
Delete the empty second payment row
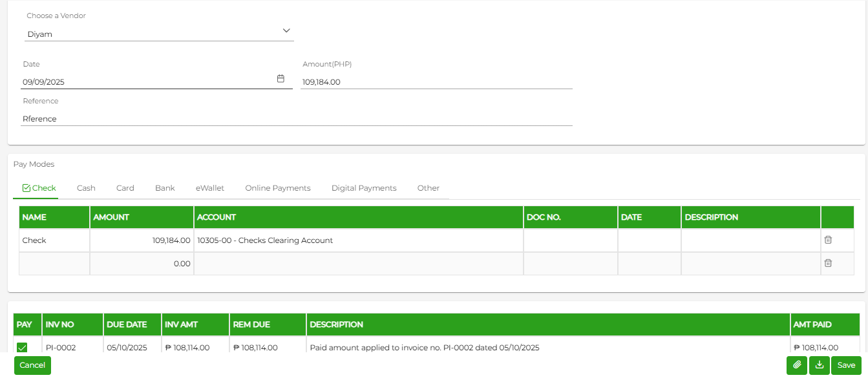coord(828,263)
